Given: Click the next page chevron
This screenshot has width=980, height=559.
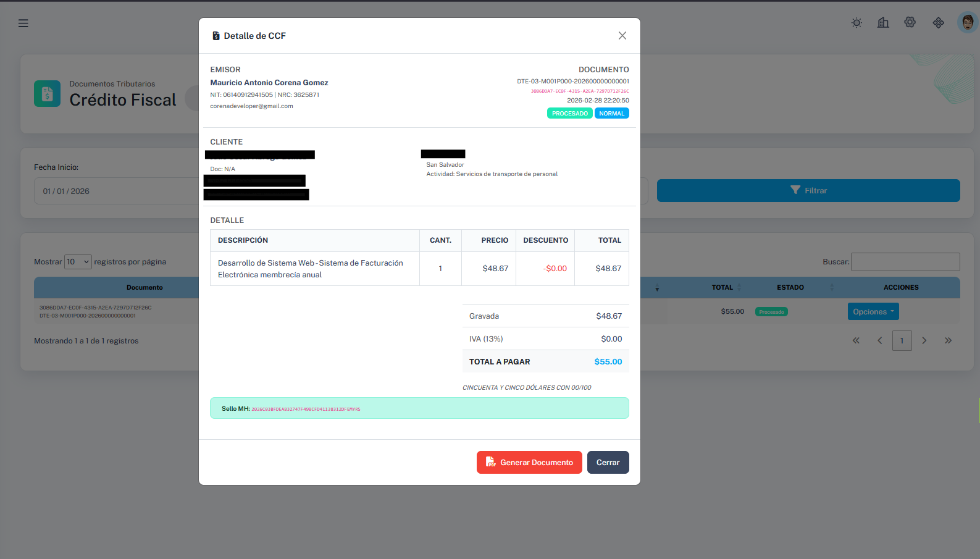Looking at the screenshot, I should [x=924, y=340].
